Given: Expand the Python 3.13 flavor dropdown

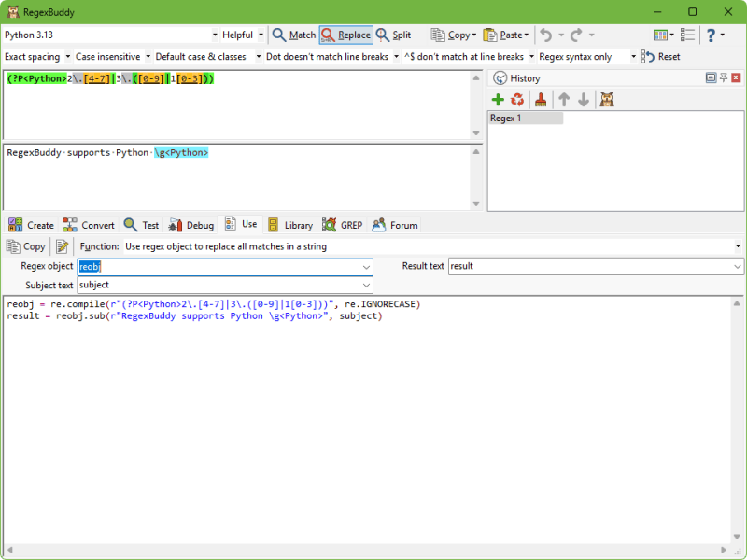Looking at the screenshot, I should point(215,35).
